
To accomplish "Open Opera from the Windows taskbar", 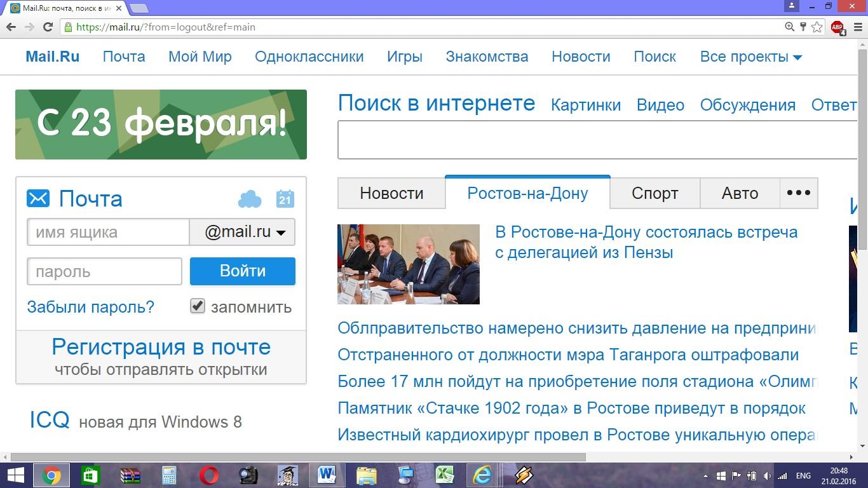I will click(x=209, y=475).
